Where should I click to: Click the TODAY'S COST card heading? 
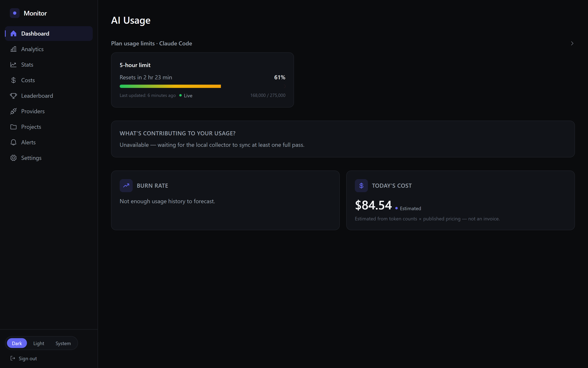pyautogui.click(x=392, y=186)
